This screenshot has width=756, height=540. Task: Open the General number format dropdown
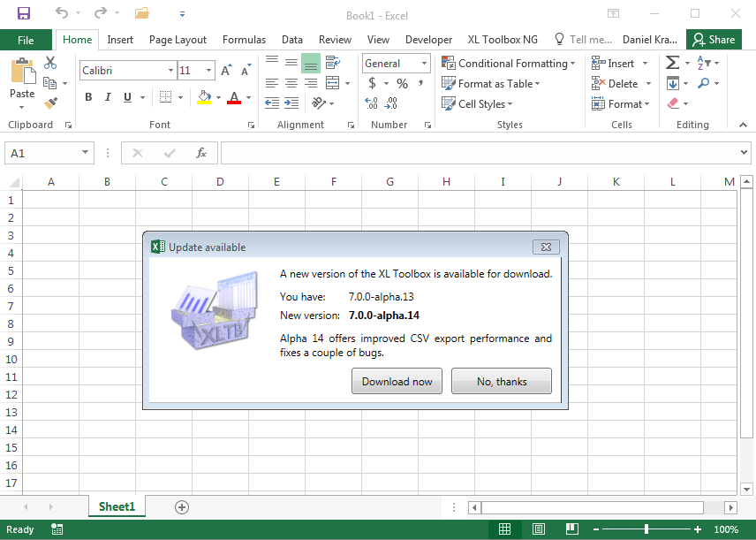424,64
